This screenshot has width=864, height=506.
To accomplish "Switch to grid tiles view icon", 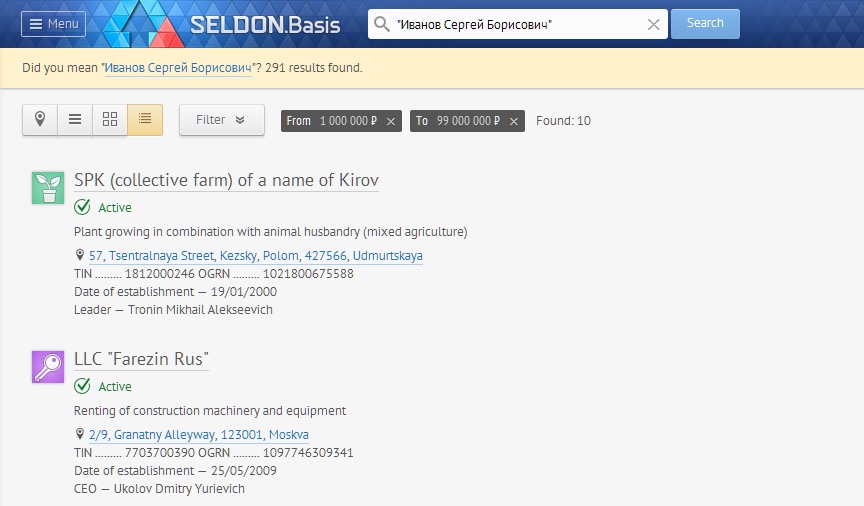I will tap(110, 120).
